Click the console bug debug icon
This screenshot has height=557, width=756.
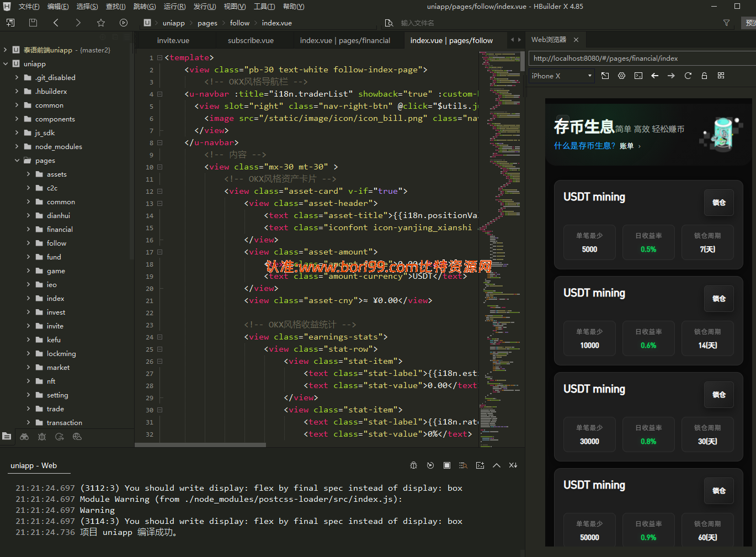[414, 465]
